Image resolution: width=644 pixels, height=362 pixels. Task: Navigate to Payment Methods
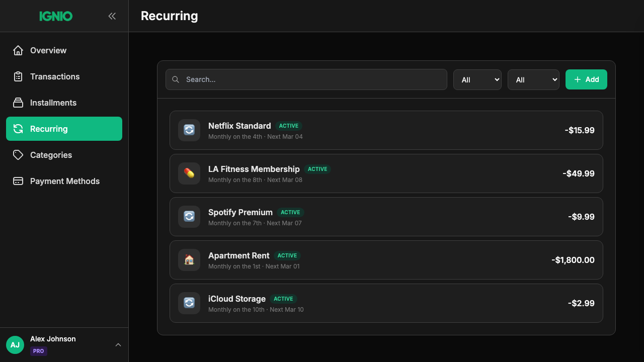tap(64, 181)
